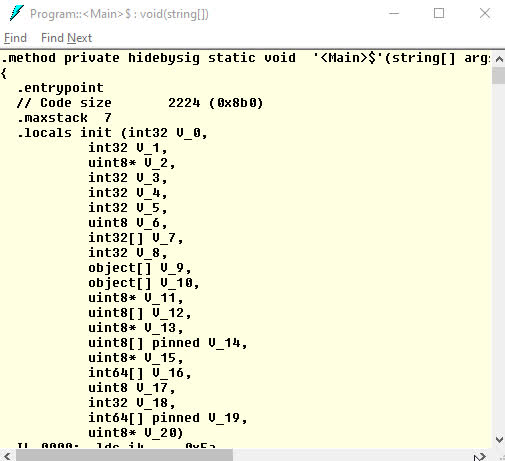Click the 'uint8* V_11,' local declaration
Viewport: 505px width, 461px height.
tap(136, 298)
